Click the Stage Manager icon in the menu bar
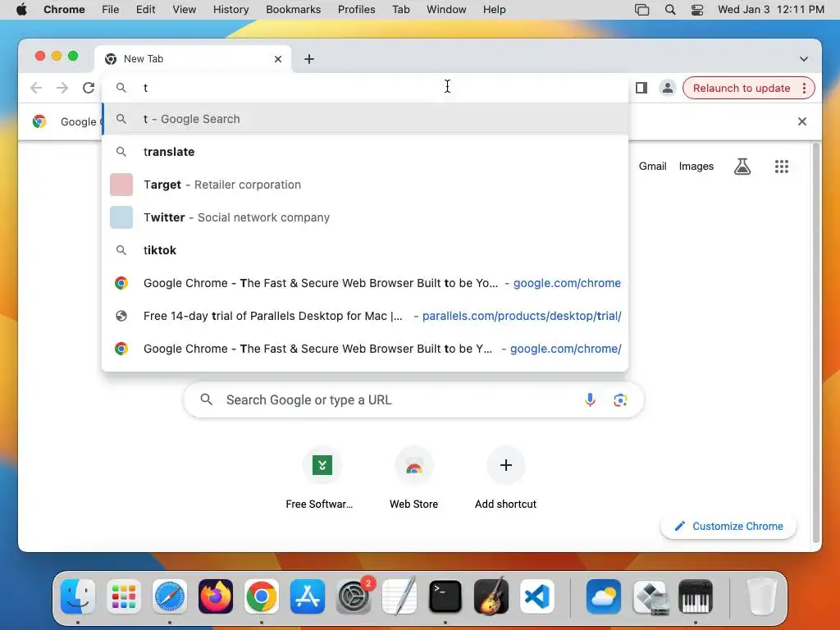The height and width of the screenshot is (630, 840). (641, 10)
